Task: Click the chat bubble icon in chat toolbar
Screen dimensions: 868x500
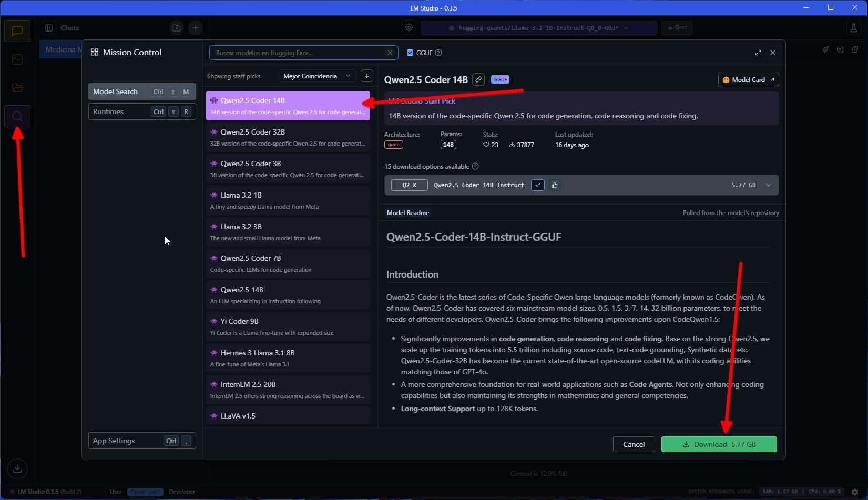Action: pyautogui.click(x=840, y=49)
